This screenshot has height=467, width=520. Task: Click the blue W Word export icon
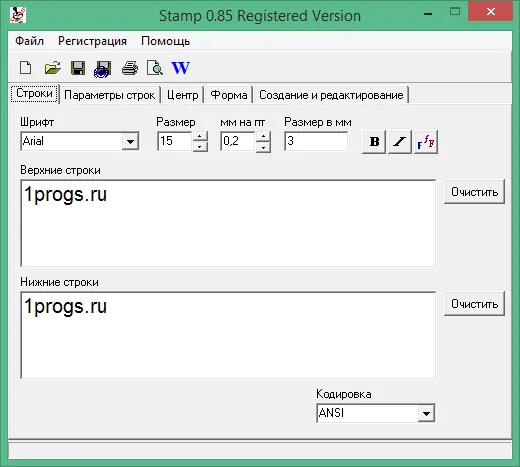coord(180,68)
